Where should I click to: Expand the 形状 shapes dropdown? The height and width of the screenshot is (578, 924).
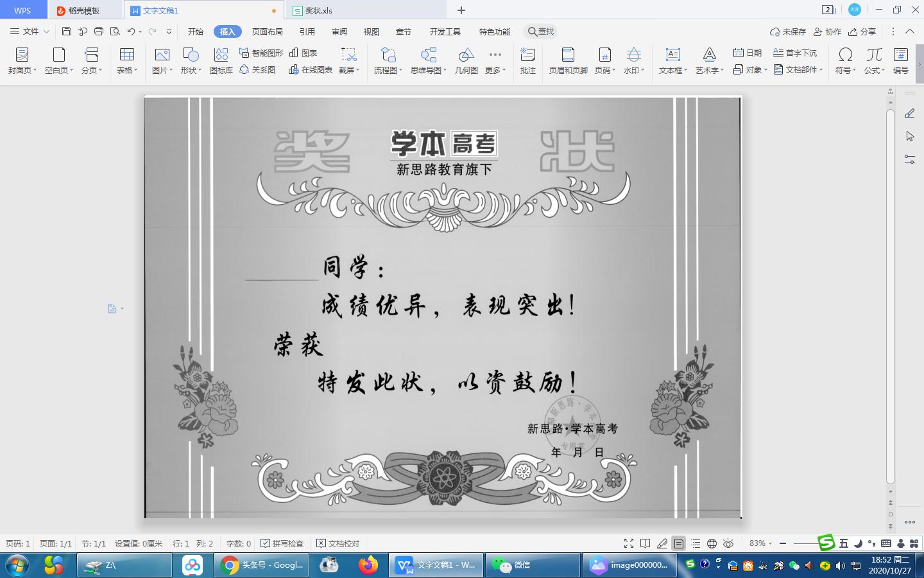[x=190, y=61]
